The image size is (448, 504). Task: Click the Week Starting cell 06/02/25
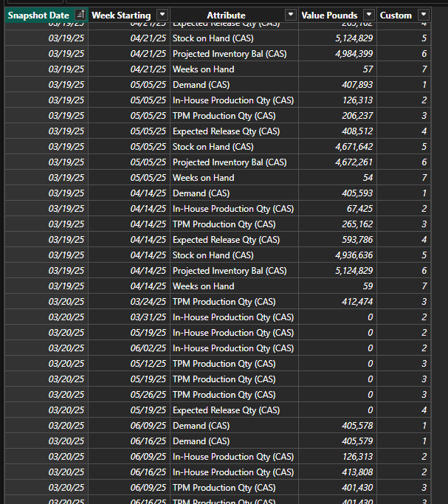click(148, 348)
